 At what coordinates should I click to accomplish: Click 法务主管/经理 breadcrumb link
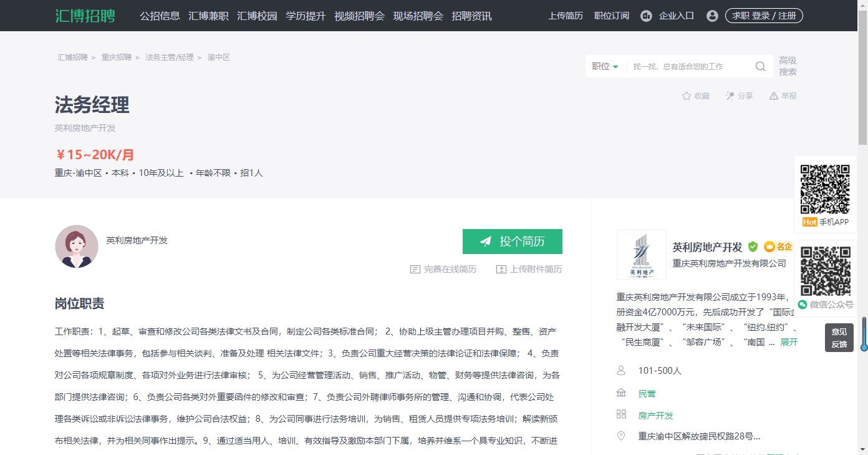pyautogui.click(x=170, y=57)
